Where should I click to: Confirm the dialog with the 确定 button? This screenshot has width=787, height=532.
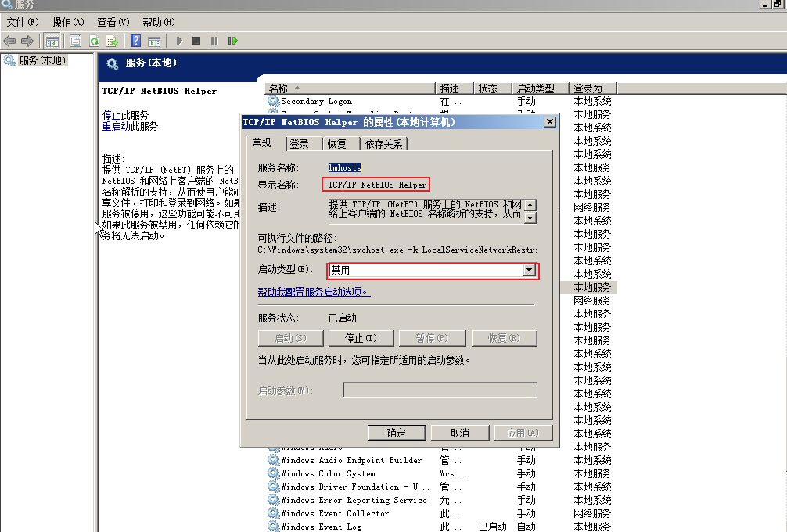(x=397, y=433)
